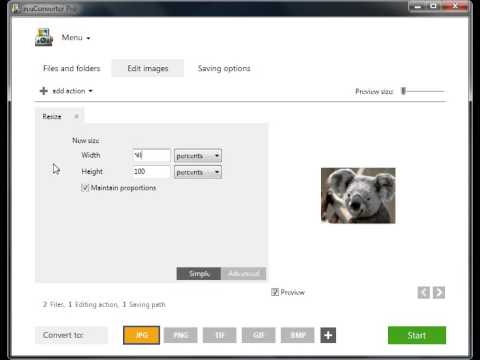The height and width of the screenshot is (360, 480).
Task: Click the plus icon beside add action
Action: 44,91
